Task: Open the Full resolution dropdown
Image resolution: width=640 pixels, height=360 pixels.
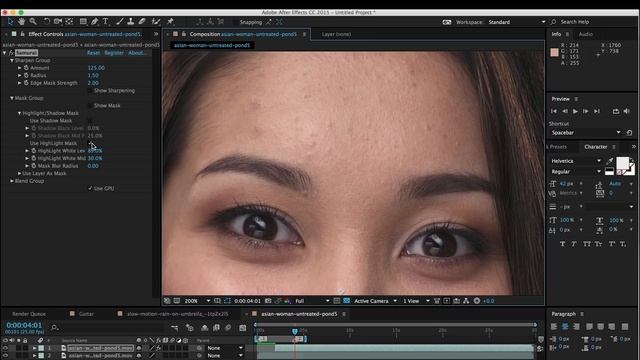Action: 312,301
